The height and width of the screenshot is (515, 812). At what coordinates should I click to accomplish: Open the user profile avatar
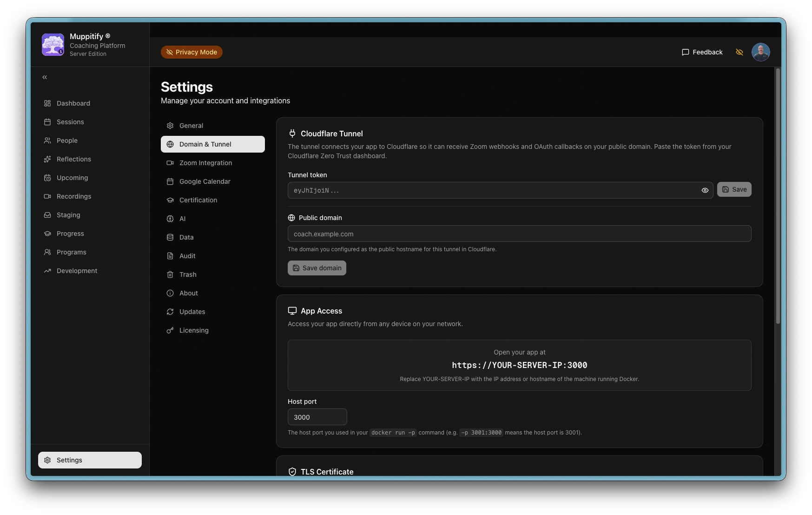click(760, 52)
